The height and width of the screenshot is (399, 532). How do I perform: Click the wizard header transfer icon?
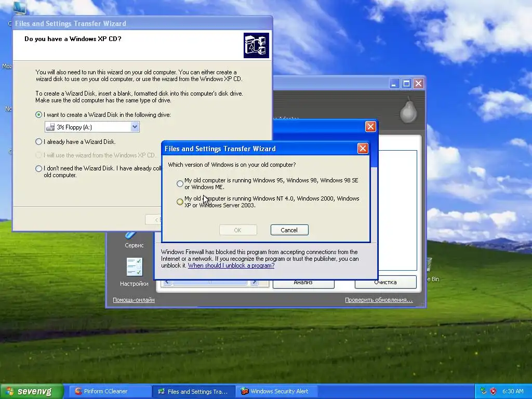point(256,46)
